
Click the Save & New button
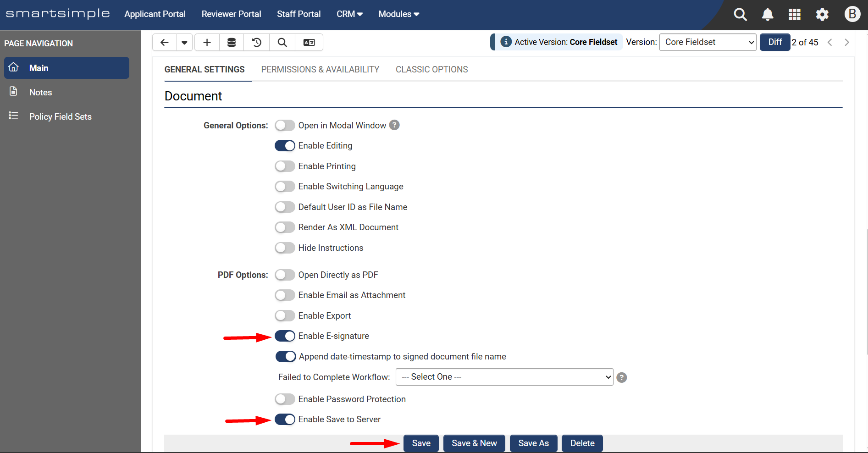point(474,443)
